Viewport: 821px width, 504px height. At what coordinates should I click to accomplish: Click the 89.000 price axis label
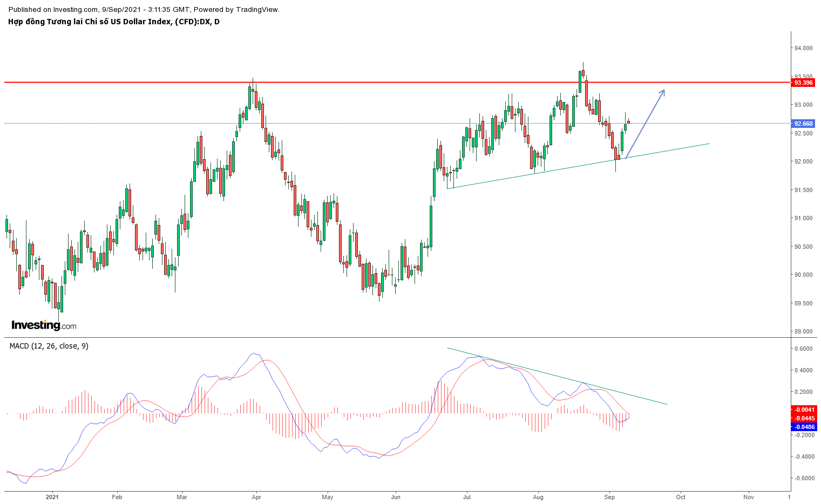803,331
